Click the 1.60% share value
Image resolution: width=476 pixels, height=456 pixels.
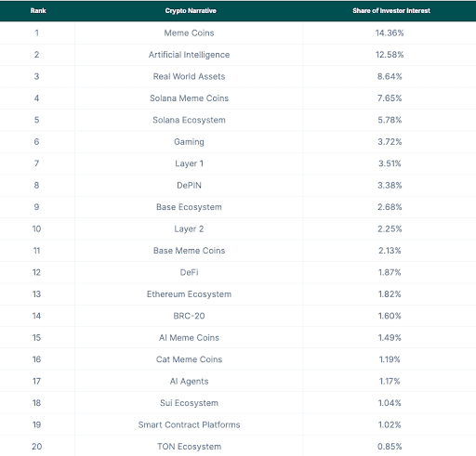click(x=390, y=316)
